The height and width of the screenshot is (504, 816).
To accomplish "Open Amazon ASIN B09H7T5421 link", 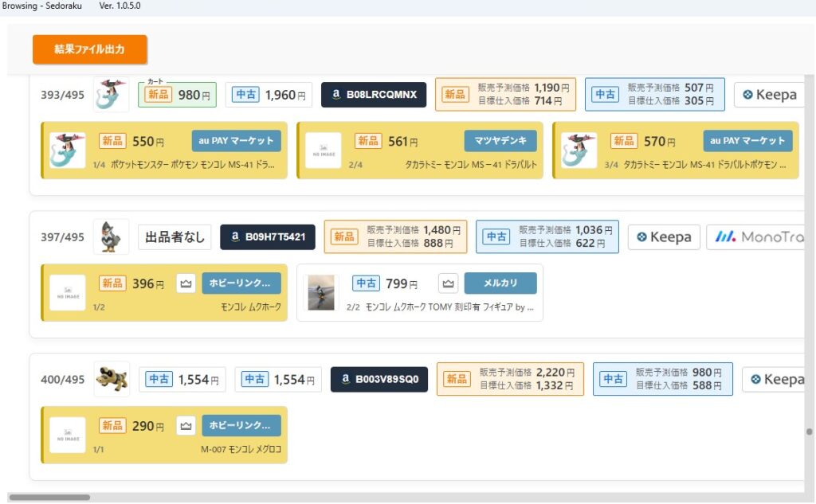I will pos(268,236).
